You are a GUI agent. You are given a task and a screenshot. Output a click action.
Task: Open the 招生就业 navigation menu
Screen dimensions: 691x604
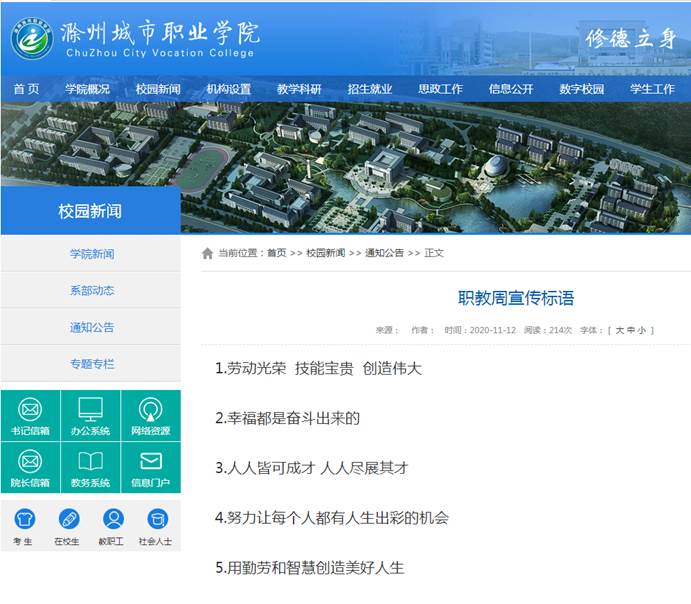369,89
